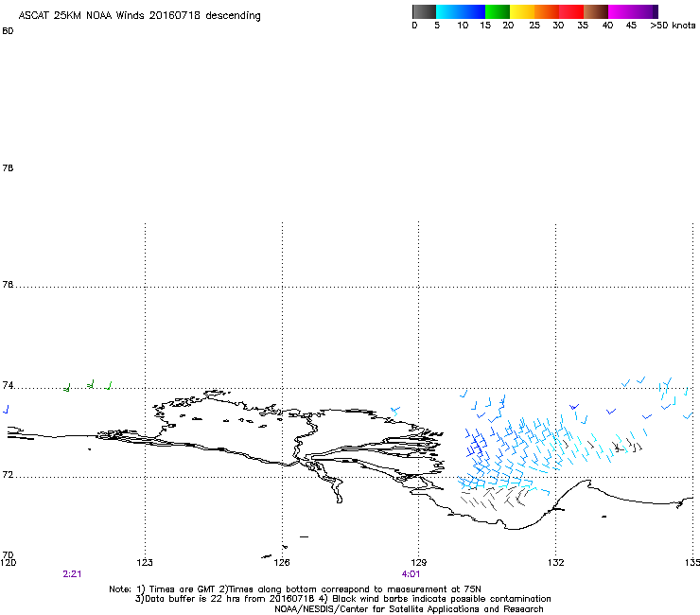Image resolution: width=700 pixels, height=615 pixels.
Task: Select the orange 25-30 knots legend segment
Action: coord(547,11)
